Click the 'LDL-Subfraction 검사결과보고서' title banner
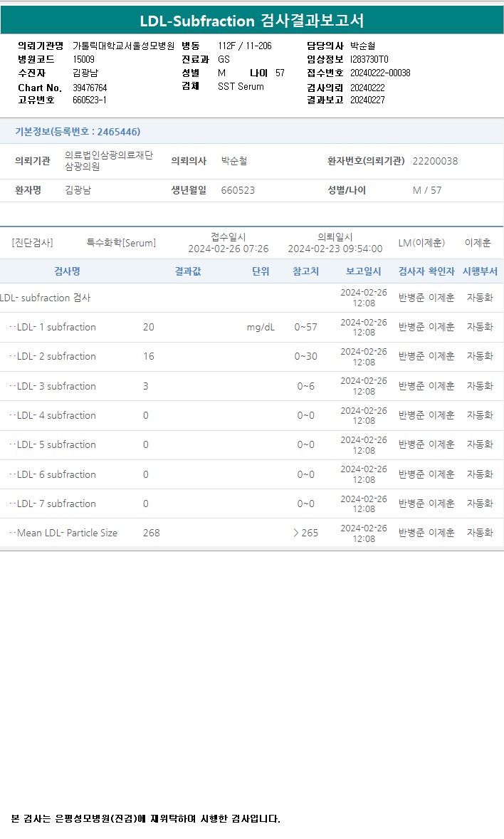Image resolution: width=504 pixels, height=839 pixels. tap(252, 21)
